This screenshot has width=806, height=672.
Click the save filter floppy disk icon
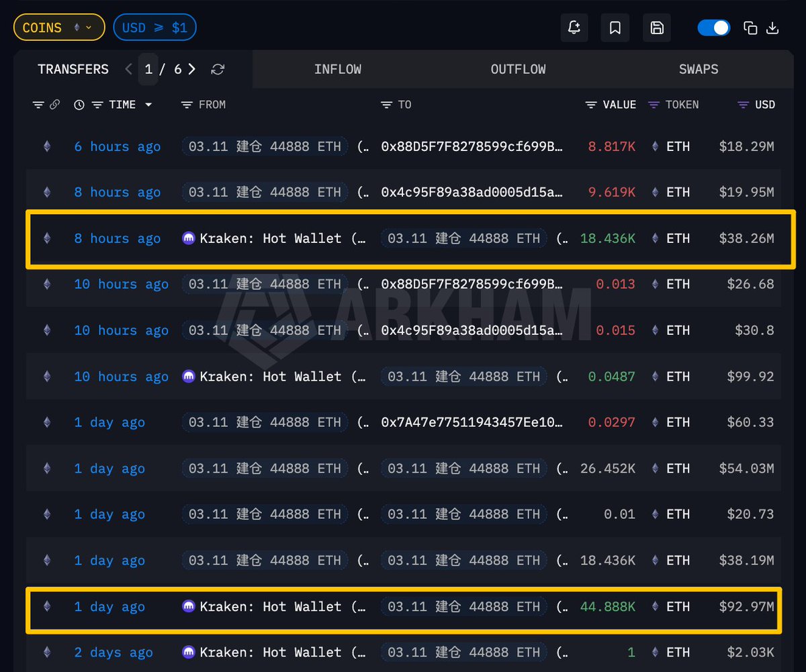tap(657, 28)
